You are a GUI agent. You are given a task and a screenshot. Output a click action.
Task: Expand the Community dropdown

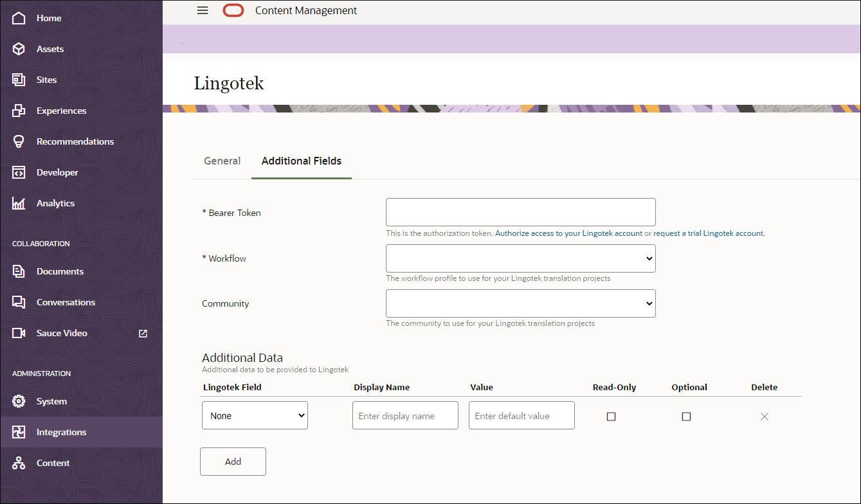[x=521, y=303]
